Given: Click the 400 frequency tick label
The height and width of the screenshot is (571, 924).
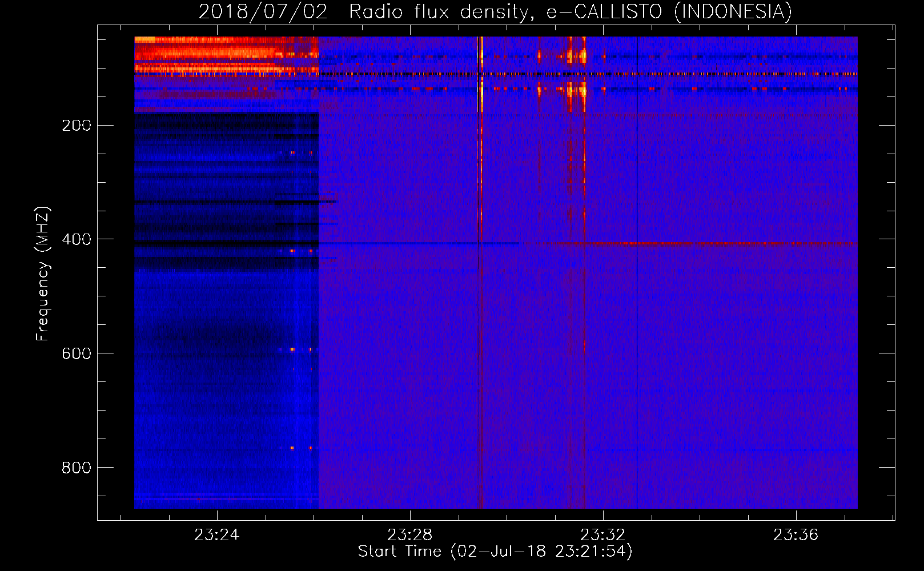Looking at the screenshot, I should pos(77,239).
